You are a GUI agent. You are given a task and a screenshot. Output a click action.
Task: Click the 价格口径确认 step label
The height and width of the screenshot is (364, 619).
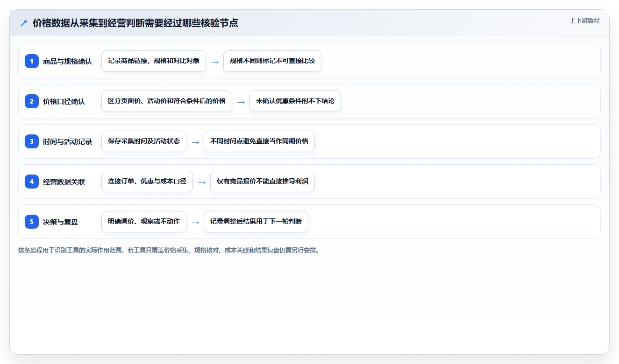tap(64, 101)
